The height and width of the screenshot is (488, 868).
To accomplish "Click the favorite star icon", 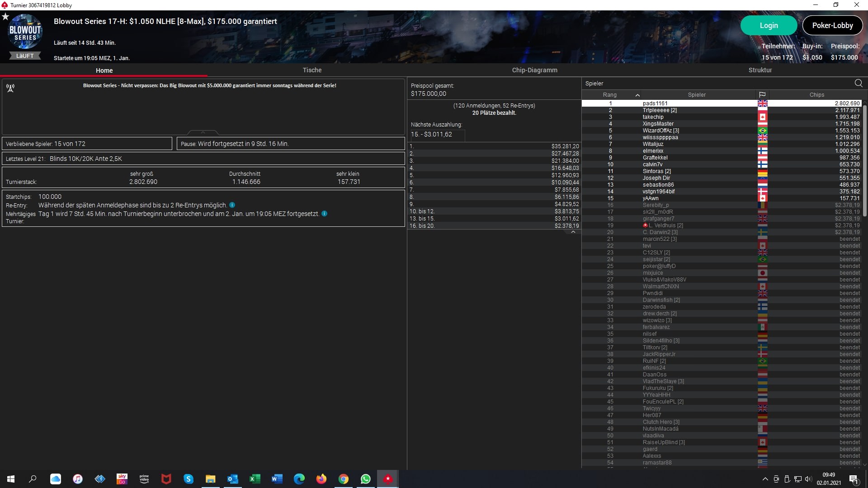I will (5, 17).
